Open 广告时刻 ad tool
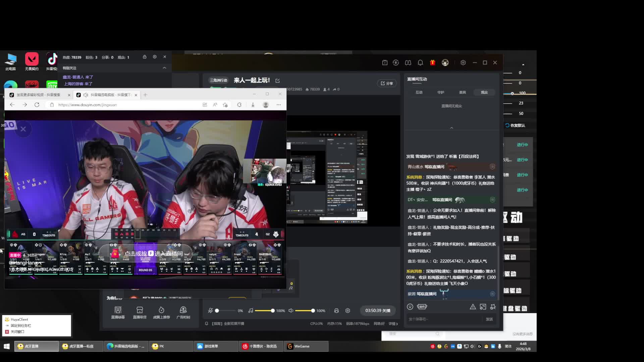This screenshot has height=362, width=644. (x=183, y=312)
